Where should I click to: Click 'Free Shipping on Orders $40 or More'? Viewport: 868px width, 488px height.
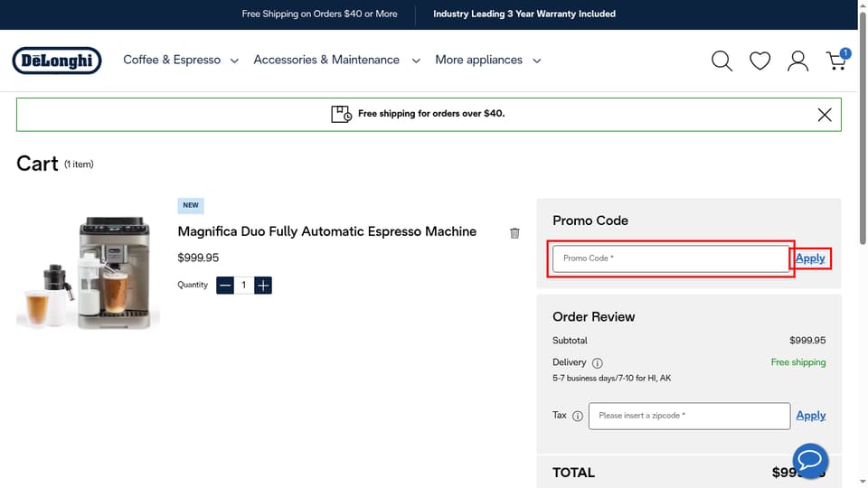tap(319, 14)
